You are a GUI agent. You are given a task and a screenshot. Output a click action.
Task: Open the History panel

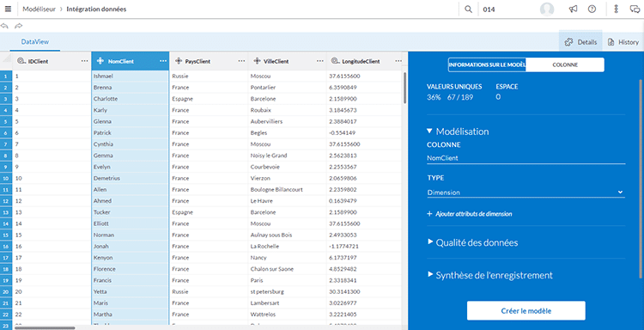click(x=623, y=42)
